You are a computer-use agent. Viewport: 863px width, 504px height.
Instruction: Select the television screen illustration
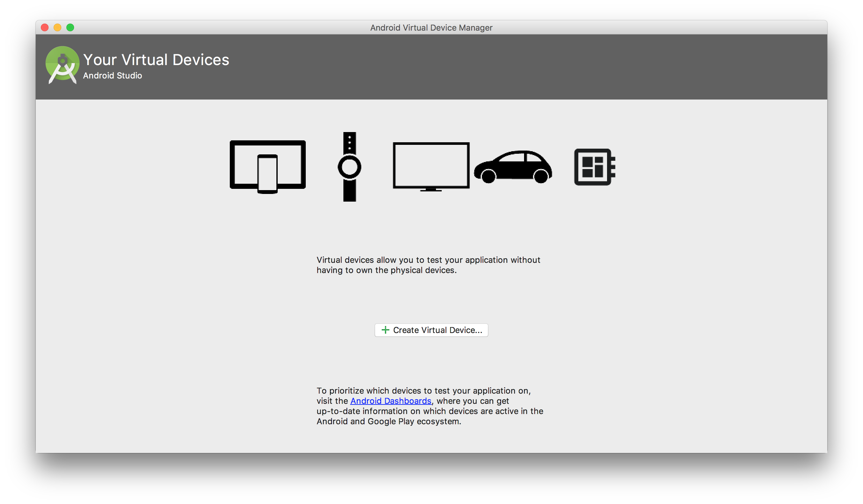[x=431, y=164]
